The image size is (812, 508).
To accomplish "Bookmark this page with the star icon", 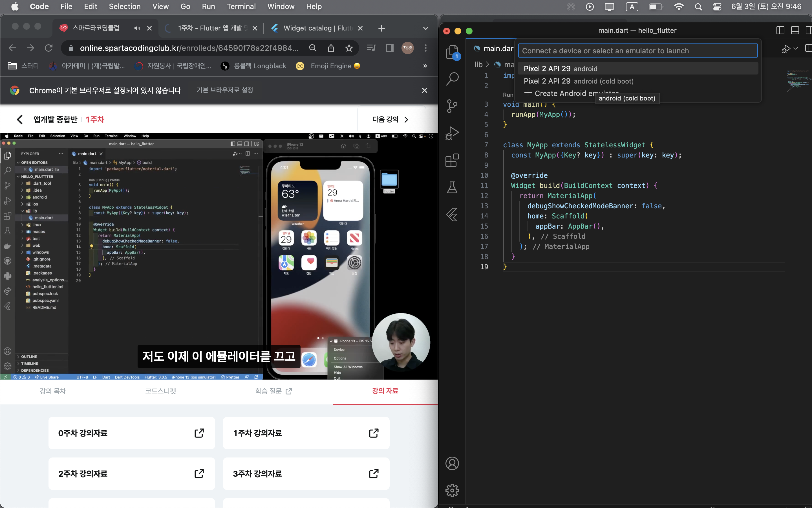I will 349,48.
